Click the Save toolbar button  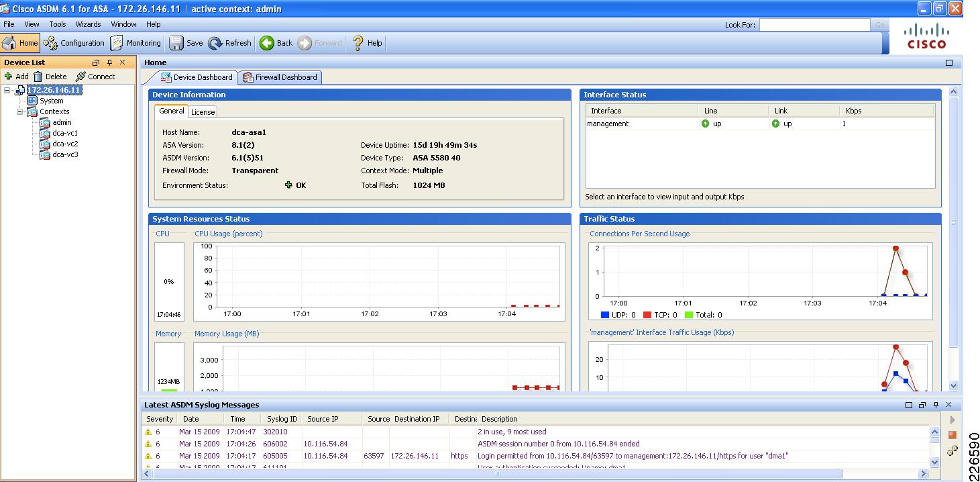pos(186,43)
